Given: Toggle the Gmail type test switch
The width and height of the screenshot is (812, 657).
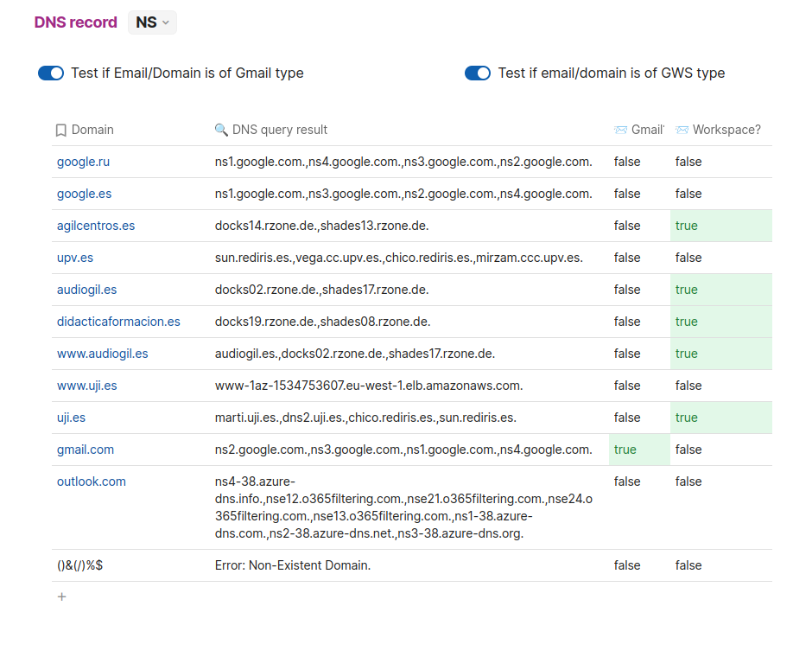Looking at the screenshot, I should (x=51, y=73).
